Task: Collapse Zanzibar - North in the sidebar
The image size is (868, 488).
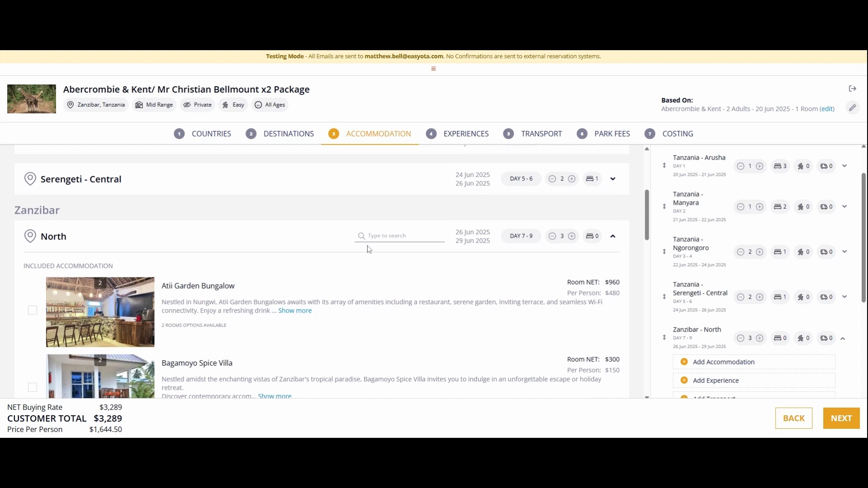Action: tap(843, 338)
